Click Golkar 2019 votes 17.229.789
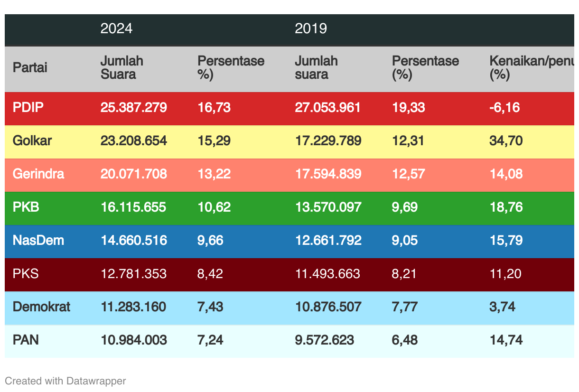 click(x=328, y=140)
